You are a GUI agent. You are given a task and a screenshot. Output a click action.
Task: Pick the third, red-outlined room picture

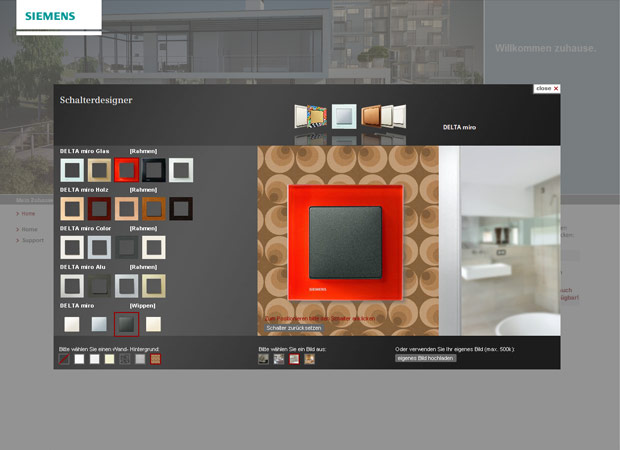(x=294, y=359)
